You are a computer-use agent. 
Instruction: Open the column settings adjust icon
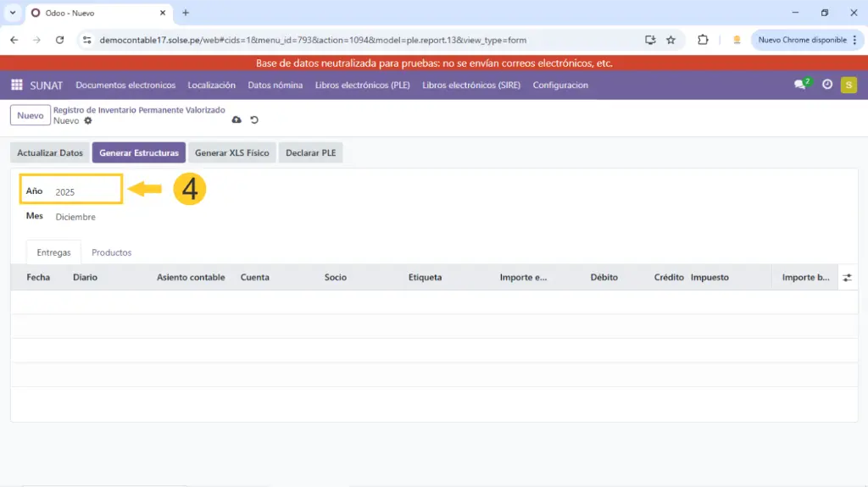(x=847, y=277)
